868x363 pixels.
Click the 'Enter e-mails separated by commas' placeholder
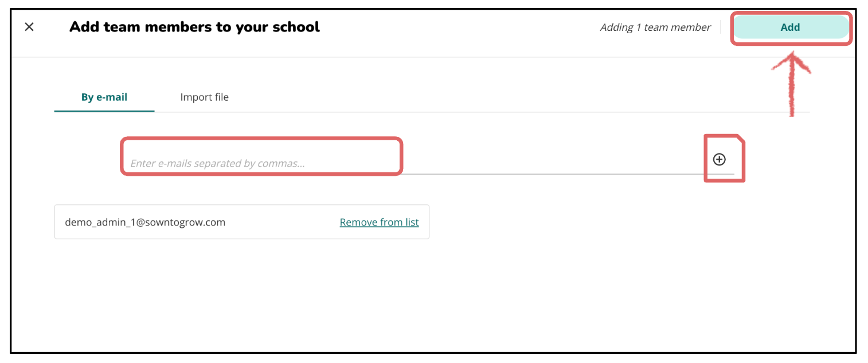pos(217,163)
